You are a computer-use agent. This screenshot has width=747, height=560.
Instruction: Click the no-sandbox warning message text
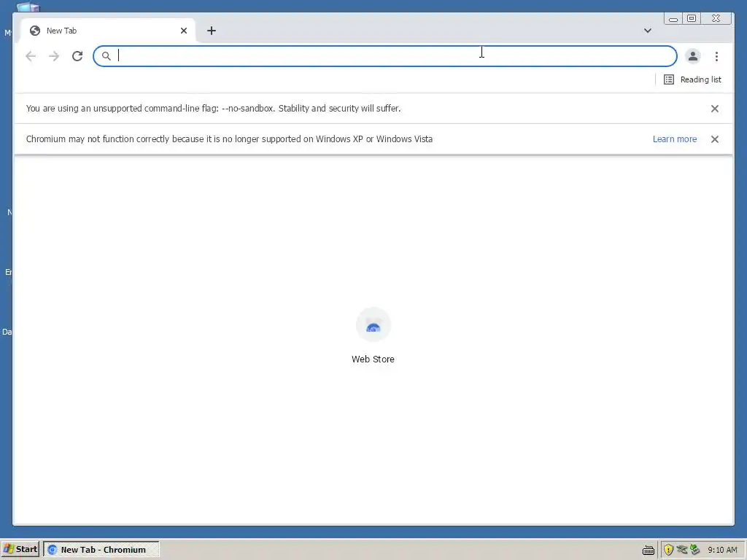[214, 109]
